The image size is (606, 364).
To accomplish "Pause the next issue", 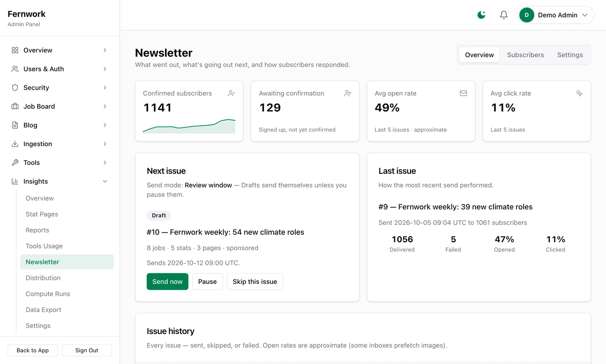I will 207,282.
